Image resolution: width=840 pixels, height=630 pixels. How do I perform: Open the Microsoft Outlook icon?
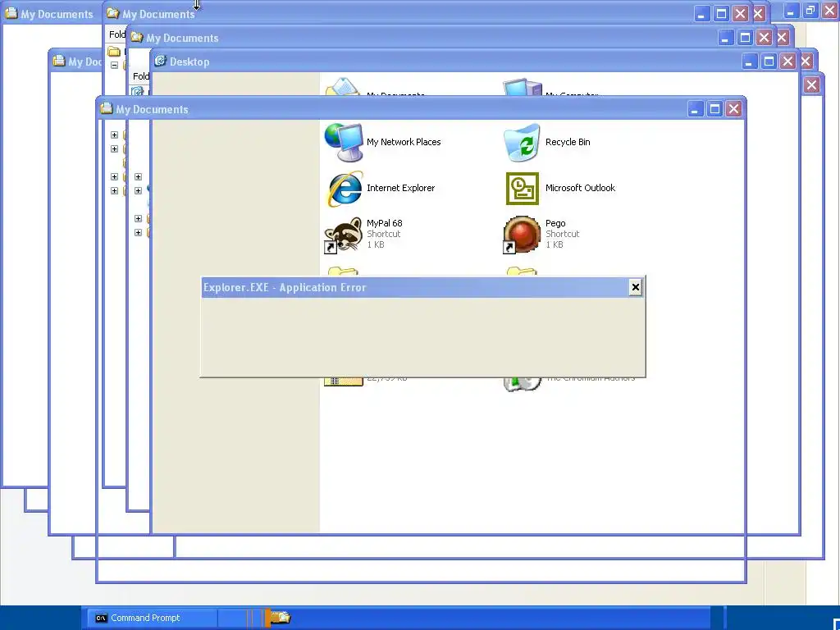523,188
